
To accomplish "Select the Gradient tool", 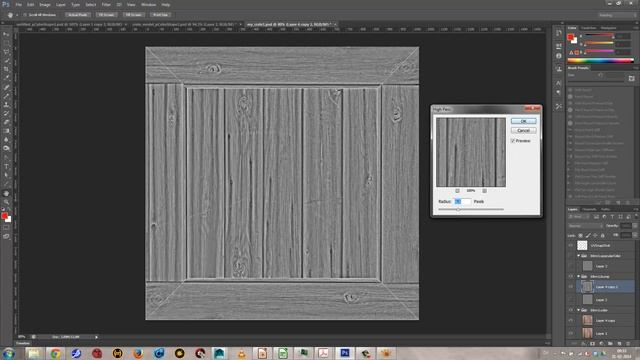I will pyautogui.click(x=6, y=131).
